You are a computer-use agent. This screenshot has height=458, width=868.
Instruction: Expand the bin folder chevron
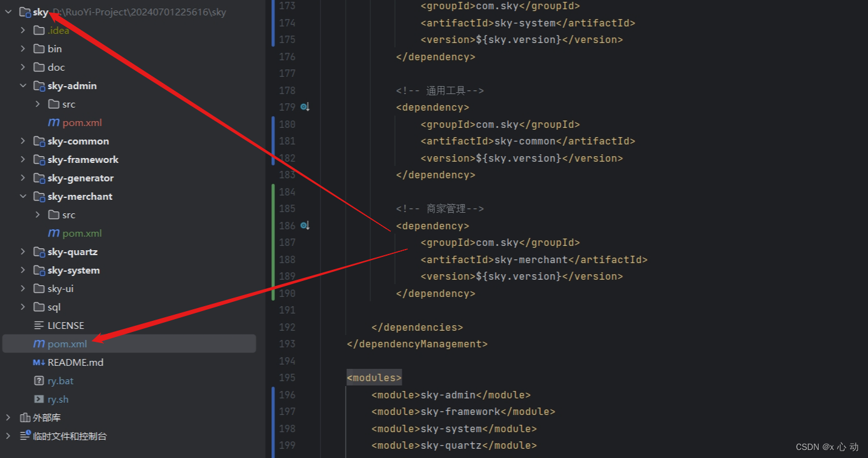coord(23,49)
